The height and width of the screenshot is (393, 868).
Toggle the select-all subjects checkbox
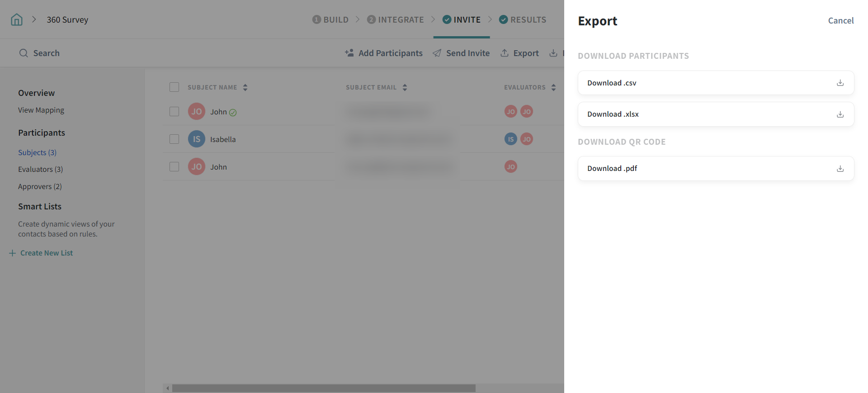pyautogui.click(x=174, y=87)
